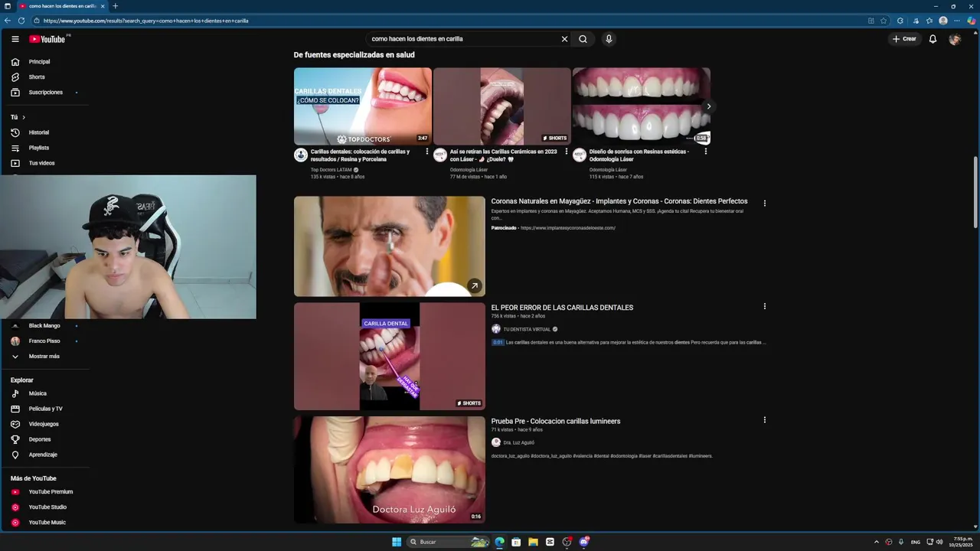Open Edge Copilot icon
The image size is (980, 551).
click(971, 21)
